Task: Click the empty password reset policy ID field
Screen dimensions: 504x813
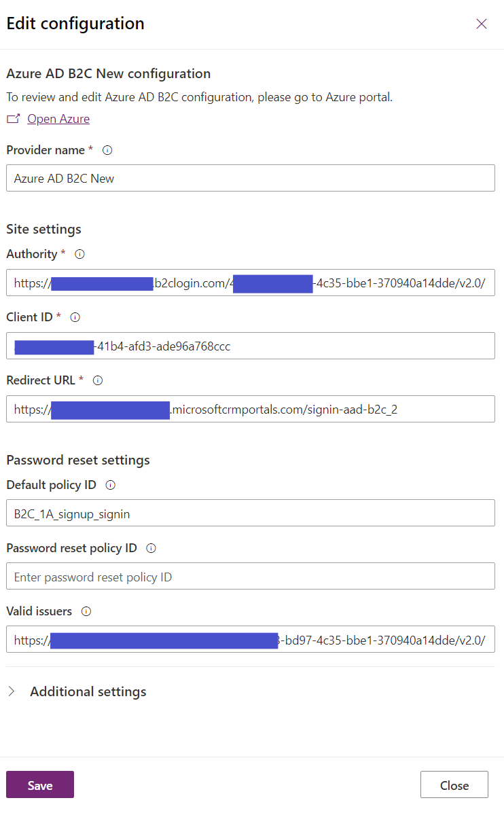Action: pyautogui.click(x=251, y=577)
